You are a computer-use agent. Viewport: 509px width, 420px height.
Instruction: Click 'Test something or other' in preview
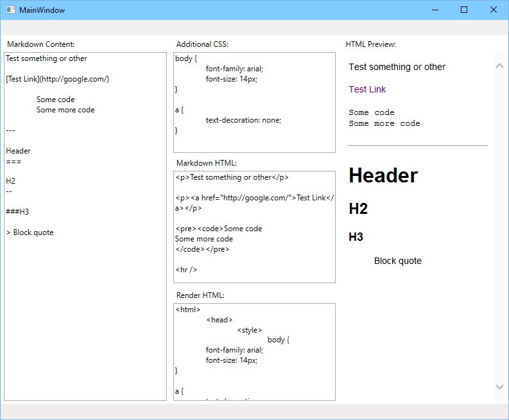click(x=397, y=67)
